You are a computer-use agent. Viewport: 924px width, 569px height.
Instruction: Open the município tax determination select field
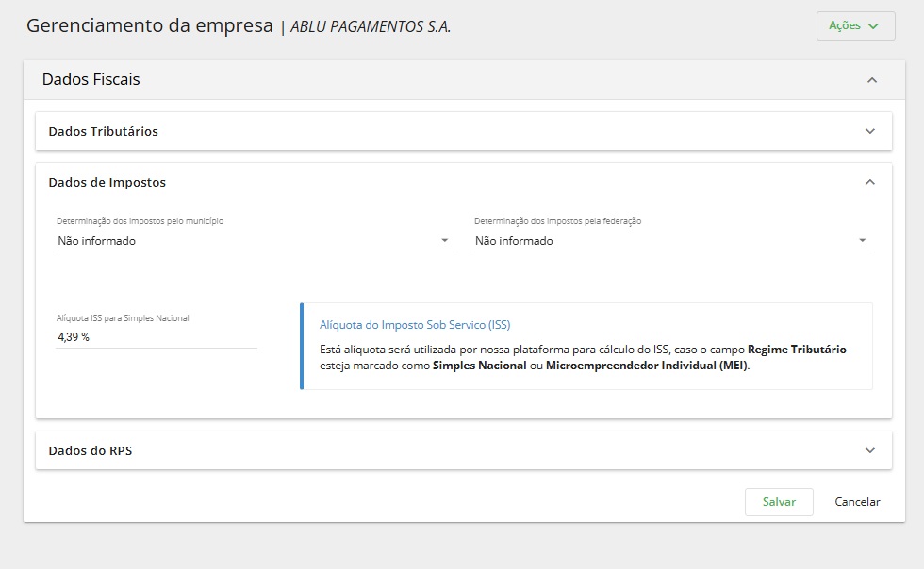(x=245, y=241)
